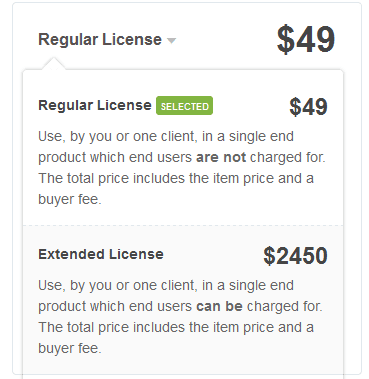Click the dropdown arrow beside Regular License
Screen dimensions: 369x379
(x=171, y=41)
